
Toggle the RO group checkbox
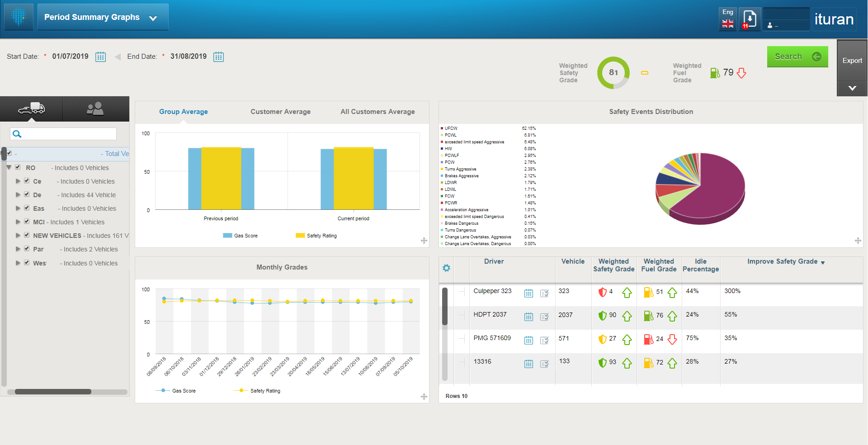pos(18,167)
